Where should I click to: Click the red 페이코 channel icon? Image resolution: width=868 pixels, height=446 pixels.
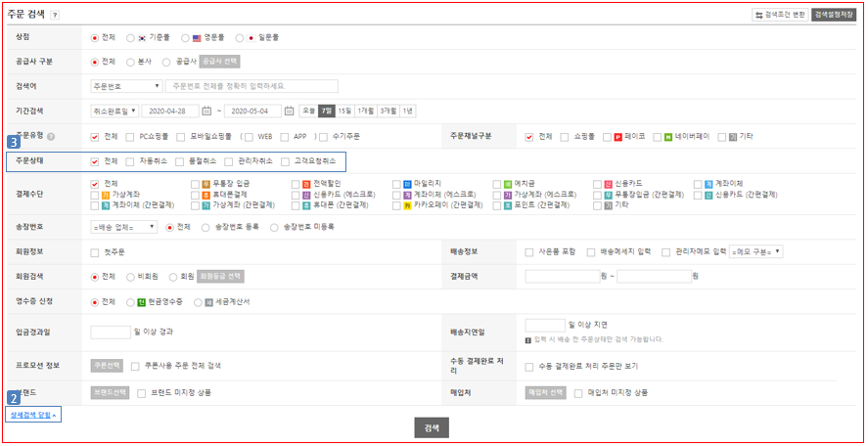click(x=617, y=136)
